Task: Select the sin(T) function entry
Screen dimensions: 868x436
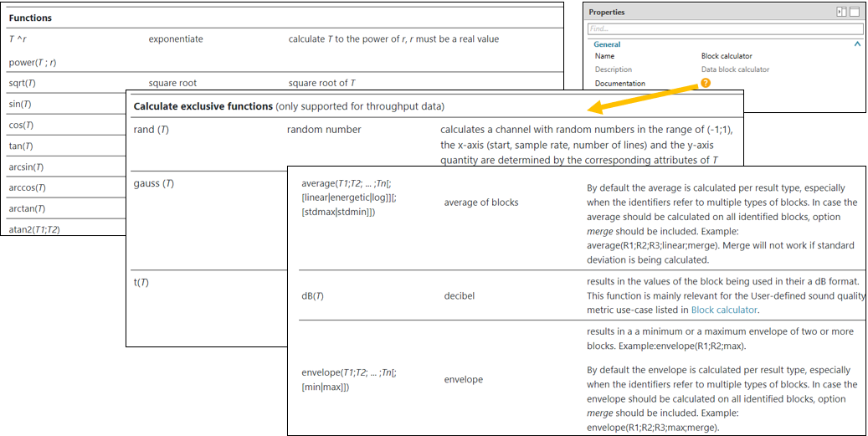Action: click(x=20, y=104)
